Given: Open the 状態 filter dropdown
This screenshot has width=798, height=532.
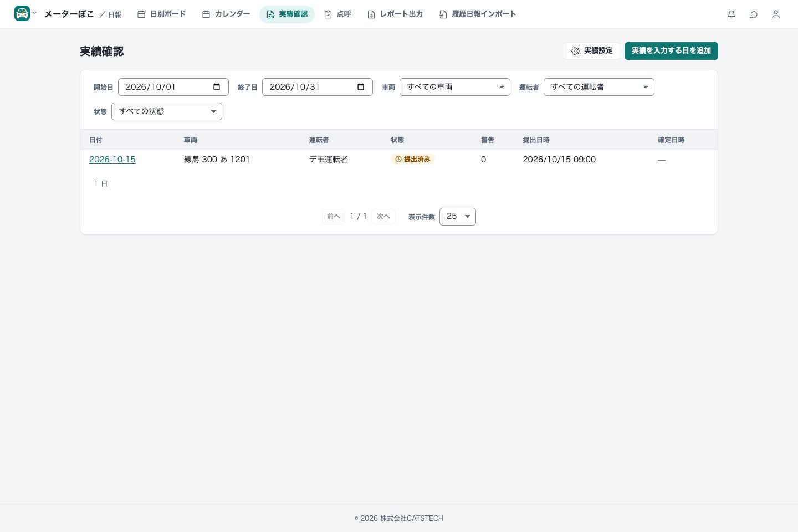Looking at the screenshot, I should [x=167, y=111].
